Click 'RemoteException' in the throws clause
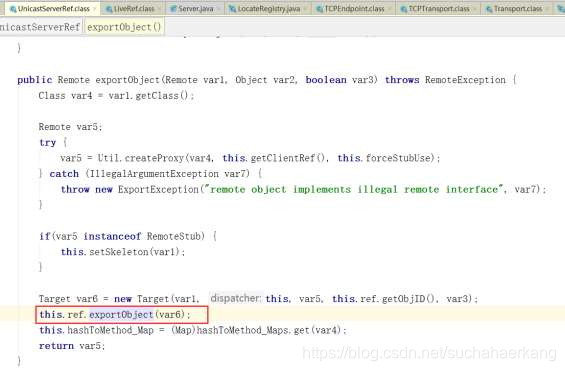The width and height of the screenshot is (565, 371). [x=465, y=80]
